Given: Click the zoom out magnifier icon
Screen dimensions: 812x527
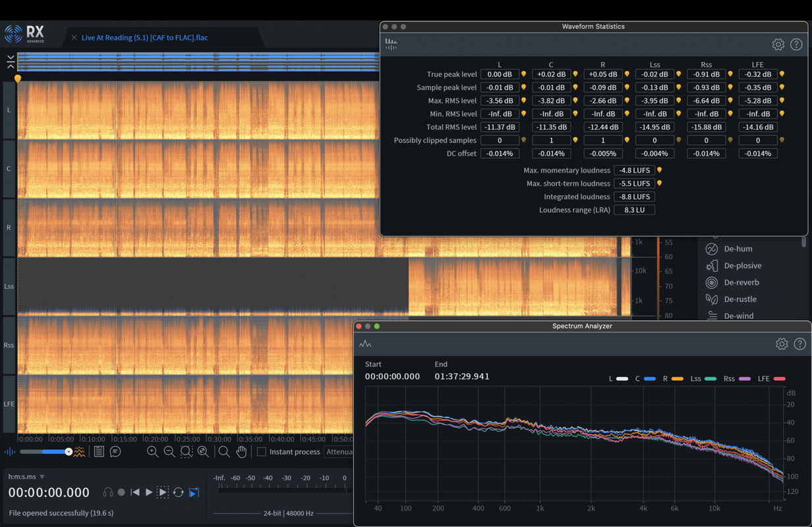Looking at the screenshot, I should coord(169,452).
